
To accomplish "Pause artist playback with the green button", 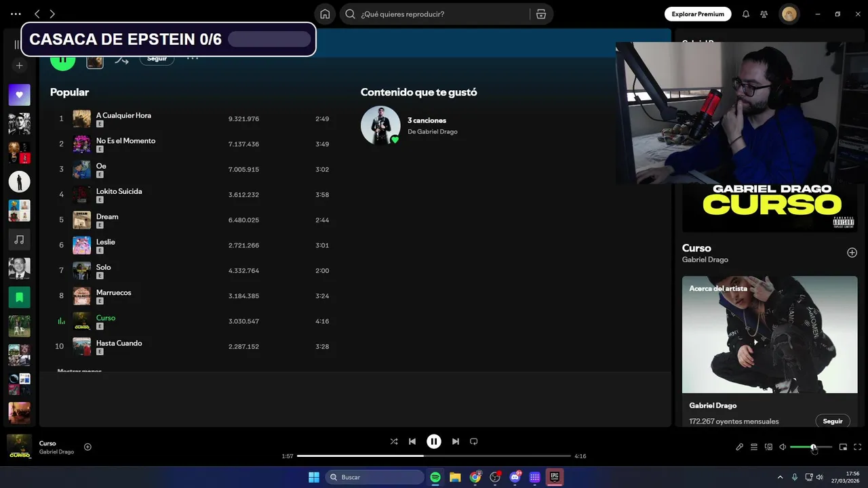I will [62, 61].
